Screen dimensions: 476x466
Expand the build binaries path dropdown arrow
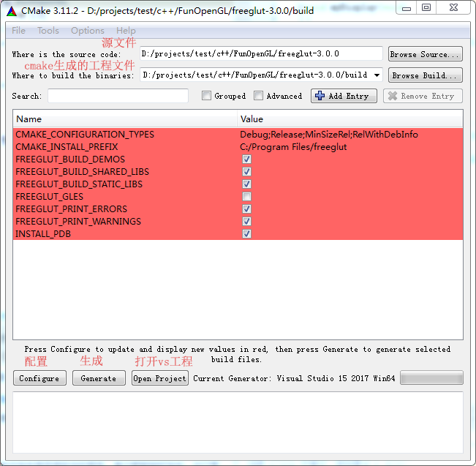(x=377, y=75)
